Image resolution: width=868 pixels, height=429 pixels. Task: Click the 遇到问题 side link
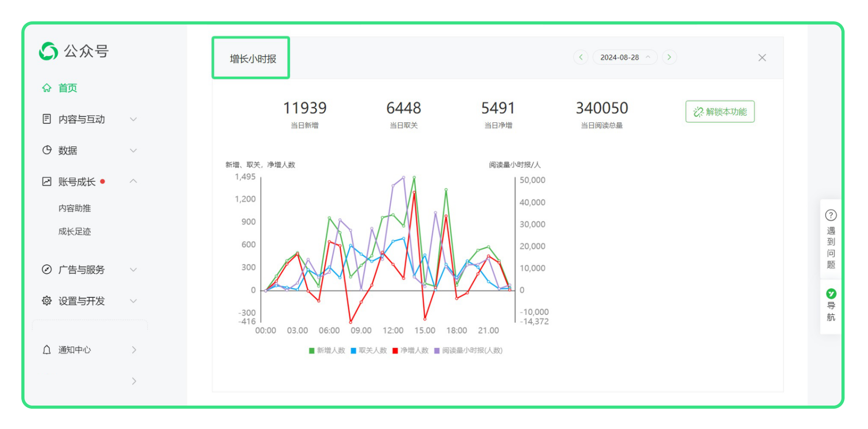[831, 248]
